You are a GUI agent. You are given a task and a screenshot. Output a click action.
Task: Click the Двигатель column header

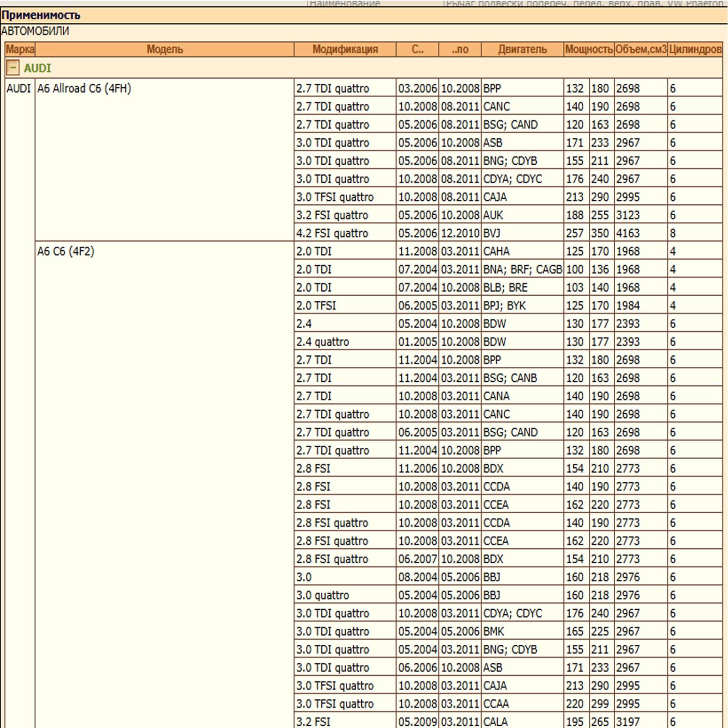[522, 49]
